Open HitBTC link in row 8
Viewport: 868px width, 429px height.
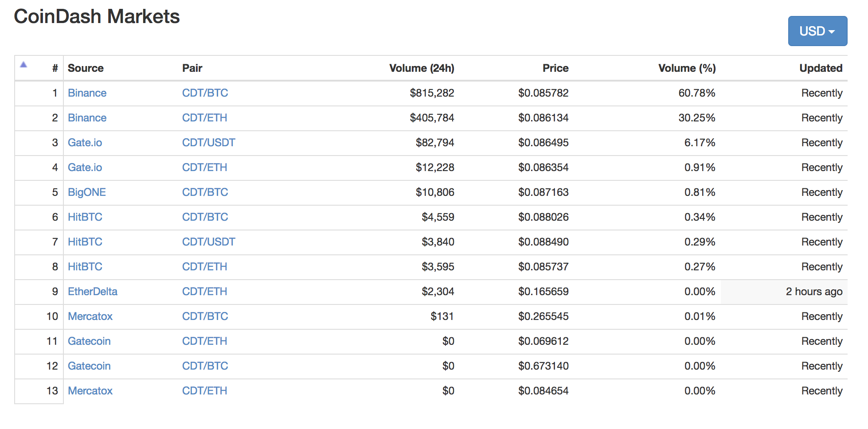tap(85, 267)
